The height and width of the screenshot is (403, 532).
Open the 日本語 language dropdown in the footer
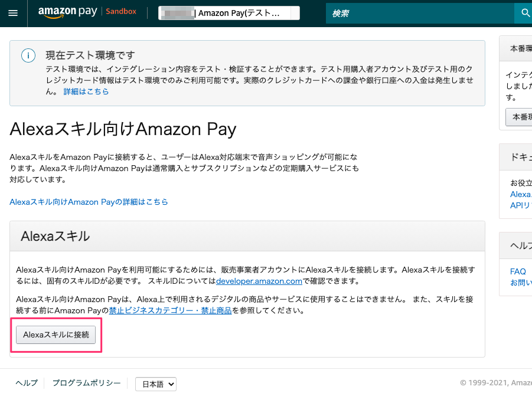click(155, 384)
